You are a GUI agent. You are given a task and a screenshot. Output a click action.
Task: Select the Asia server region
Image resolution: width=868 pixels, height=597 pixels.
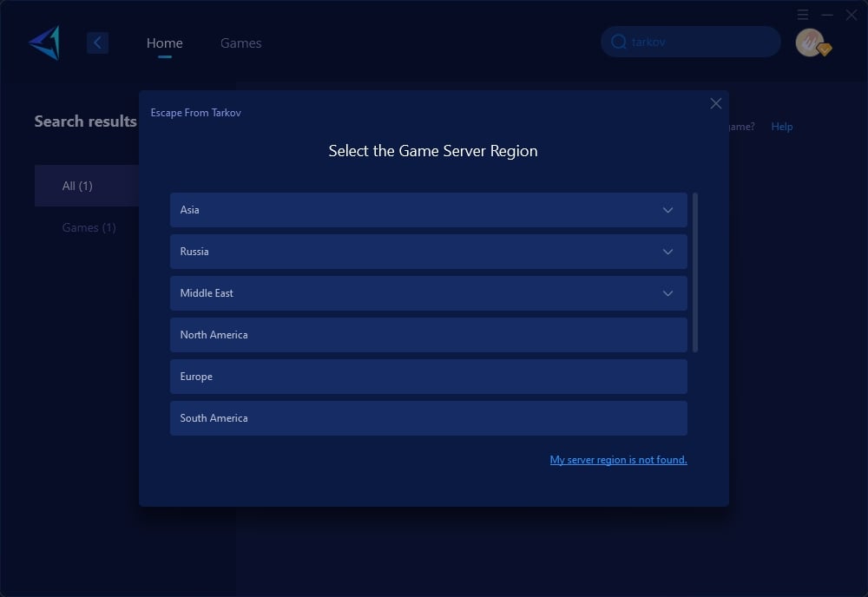pos(429,210)
